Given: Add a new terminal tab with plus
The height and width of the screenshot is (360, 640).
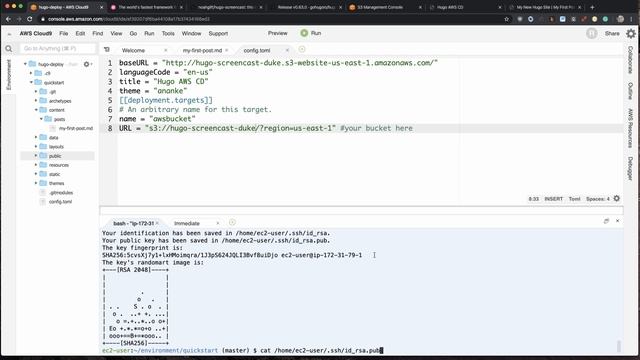Looking at the screenshot, I should coord(232,222).
